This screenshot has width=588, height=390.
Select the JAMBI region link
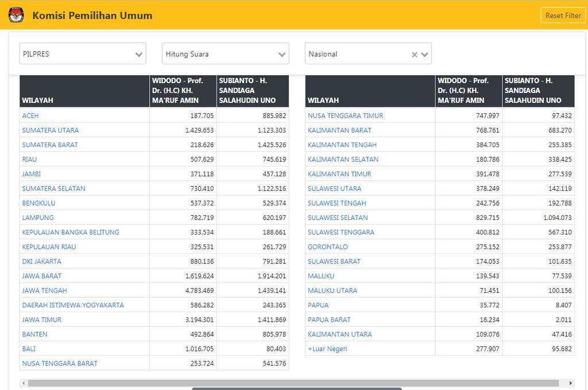click(x=32, y=174)
